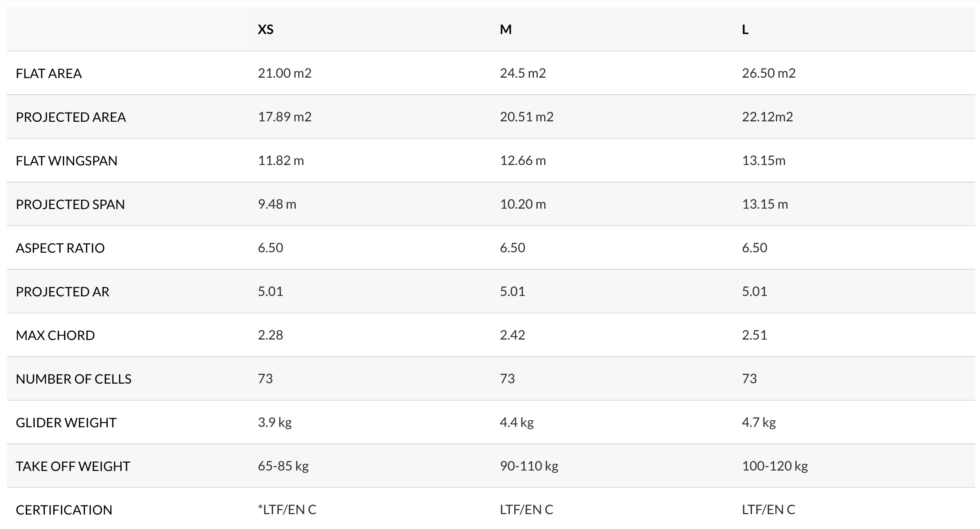980x529 pixels.
Task: Select the PROJECTED AREA row label
Action: tap(71, 117)
